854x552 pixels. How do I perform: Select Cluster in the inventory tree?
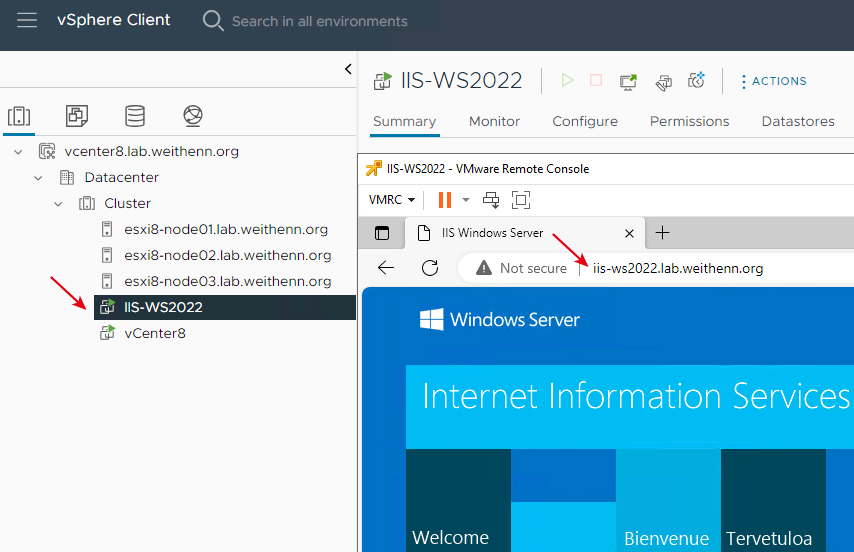127,204
